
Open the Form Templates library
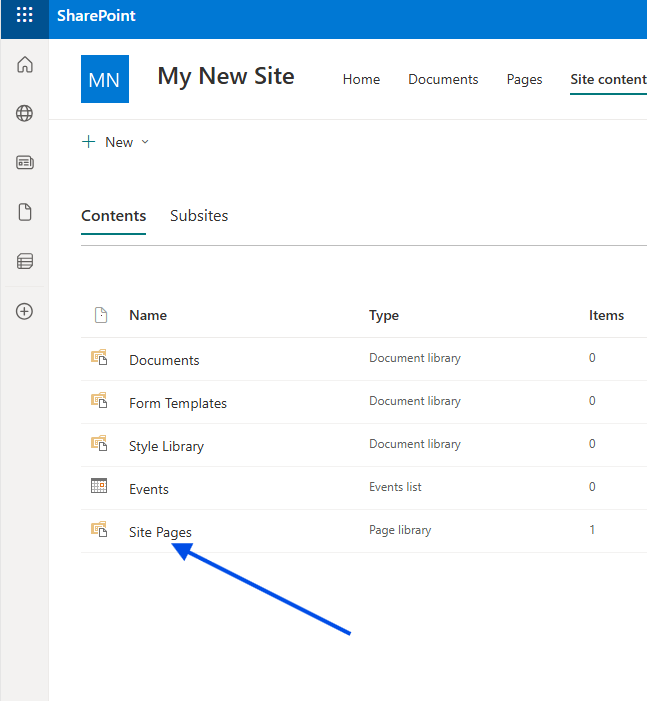point(178,403)
